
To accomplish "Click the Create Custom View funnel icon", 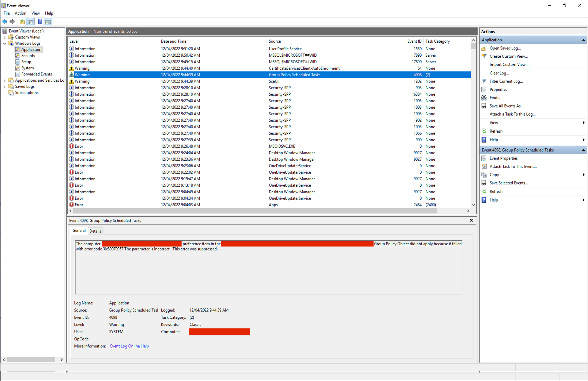I will tap(484, 56).
